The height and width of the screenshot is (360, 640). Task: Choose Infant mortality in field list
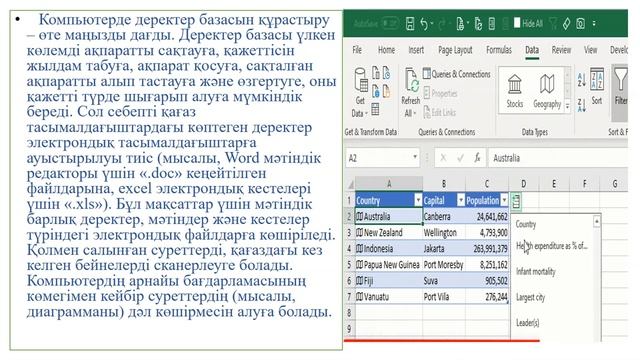click(536, 271)
